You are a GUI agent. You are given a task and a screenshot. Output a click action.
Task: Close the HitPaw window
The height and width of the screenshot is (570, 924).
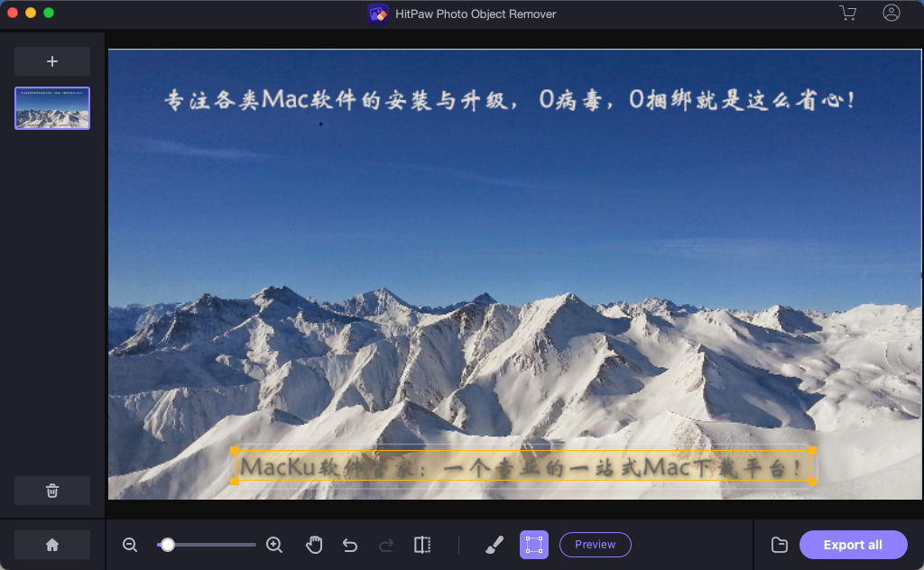[x=13, y=13]
